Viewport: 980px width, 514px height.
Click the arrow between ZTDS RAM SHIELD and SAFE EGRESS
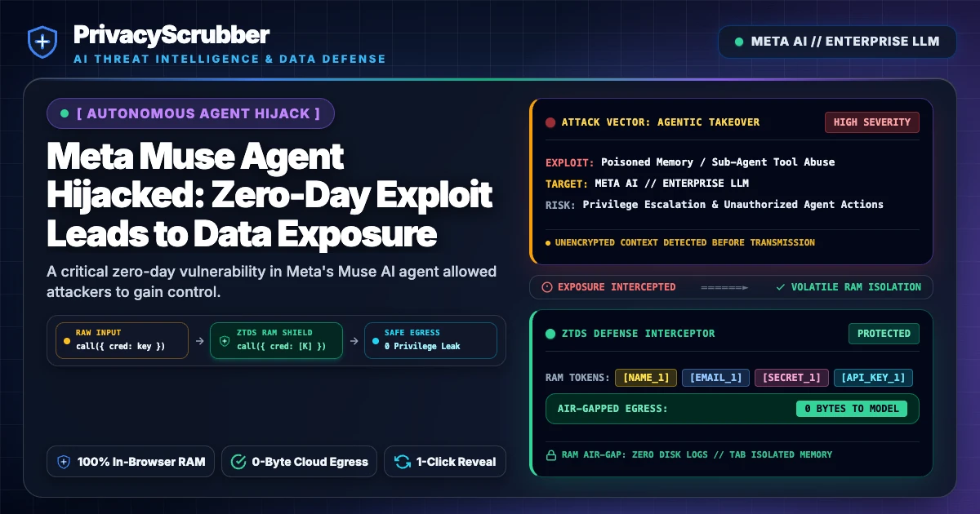pyautogui.click(x=354, y=340)
